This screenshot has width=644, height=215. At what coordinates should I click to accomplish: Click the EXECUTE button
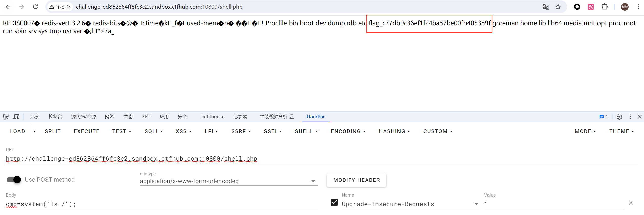pyautogui.click(x=86, y=131)
